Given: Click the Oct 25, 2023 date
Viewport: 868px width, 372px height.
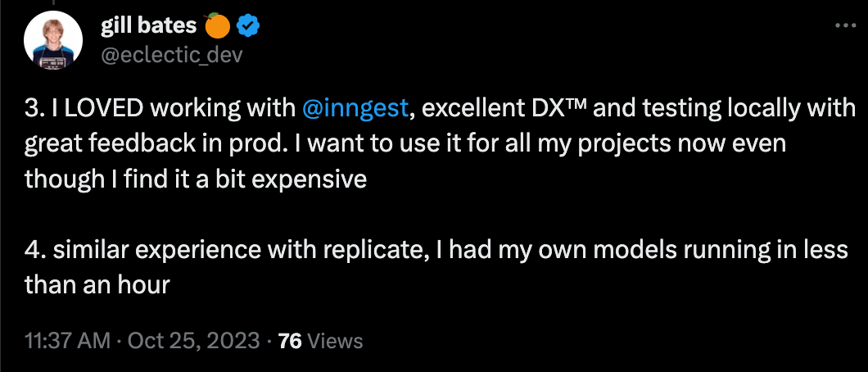Looking at the screenshot, I should [193, 341].
